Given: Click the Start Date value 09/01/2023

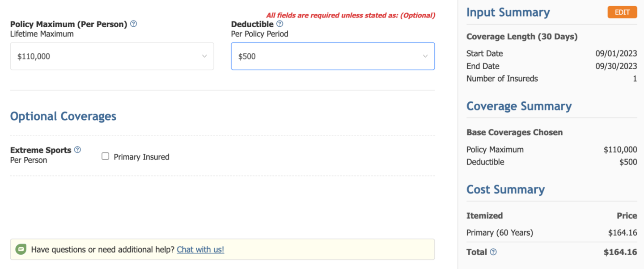Looking at the screenshot, I should [x=616, y=54].
